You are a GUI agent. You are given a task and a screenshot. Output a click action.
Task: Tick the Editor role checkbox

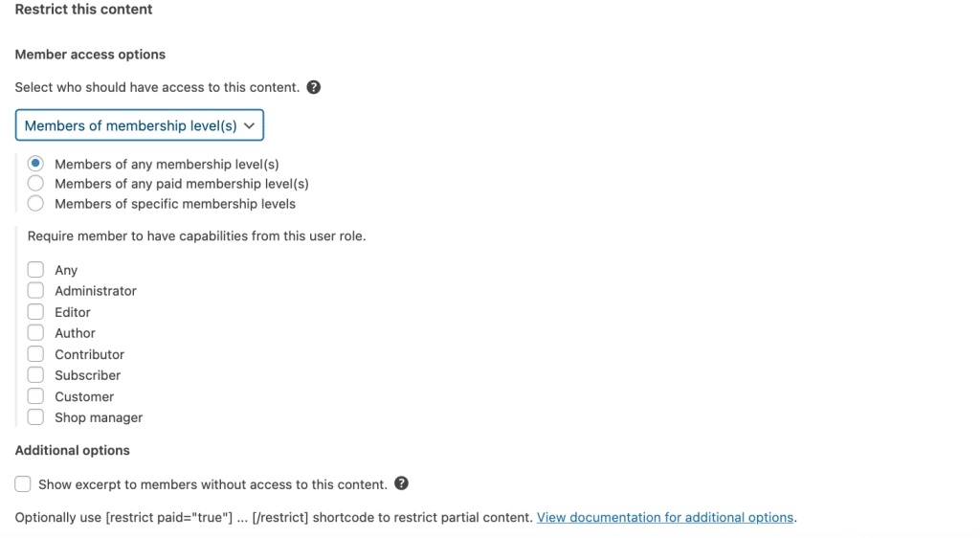(x=35, y=311)
